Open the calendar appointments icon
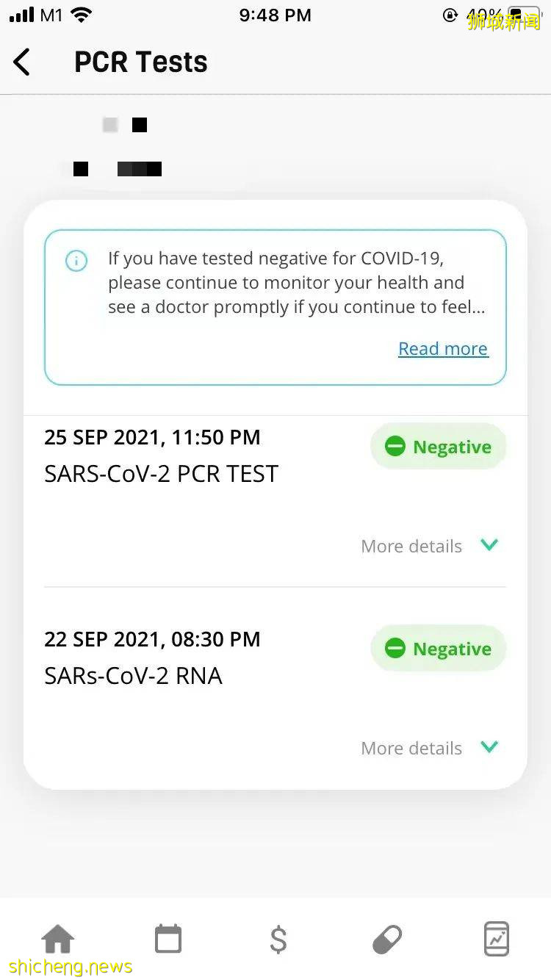This screenshot has height=980, width=551. pyautogui.click(x=168, y=940)
